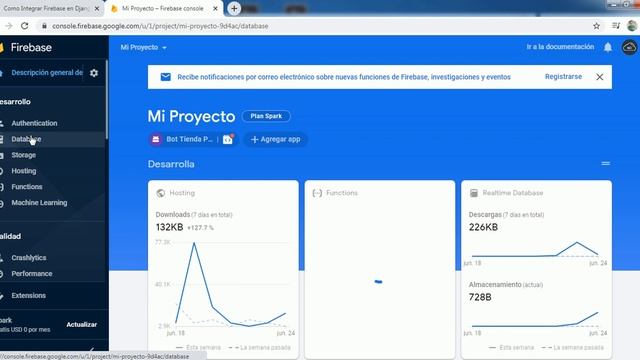This screenshot has width=640, height=360.
Task: View site info via the lock icon
Action: tap(44, 26)
